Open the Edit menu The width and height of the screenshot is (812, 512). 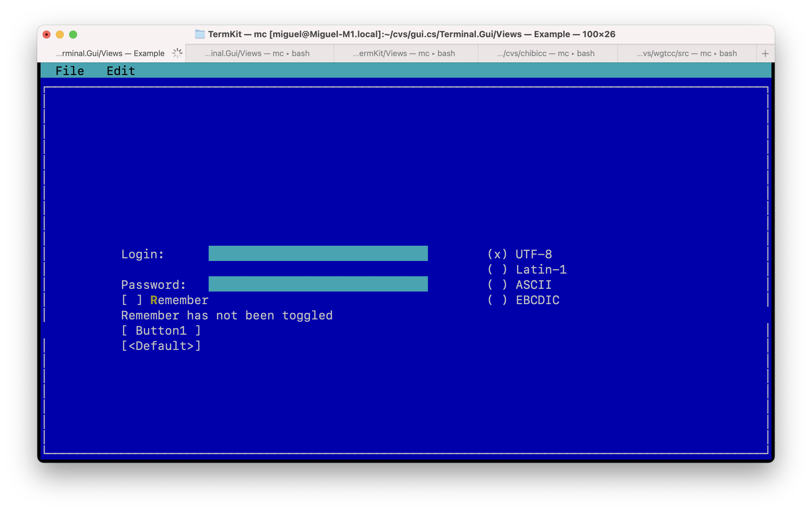click(121, 71)
